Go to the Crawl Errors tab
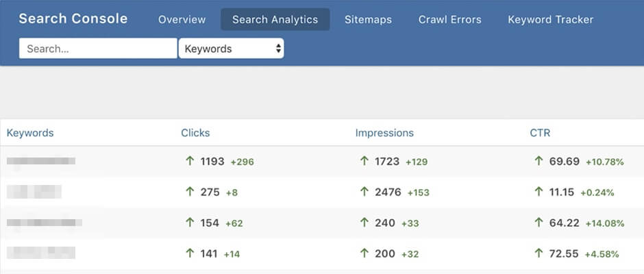 (x=449, y=19)
